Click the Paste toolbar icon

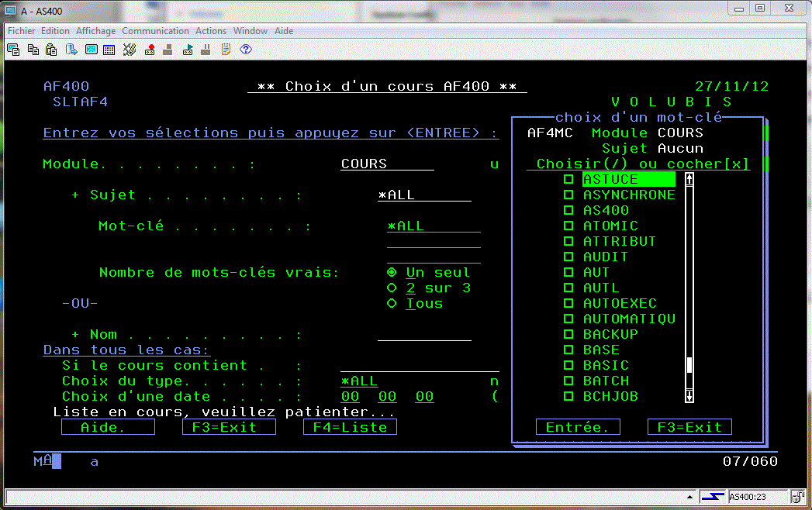pos(51,50)
